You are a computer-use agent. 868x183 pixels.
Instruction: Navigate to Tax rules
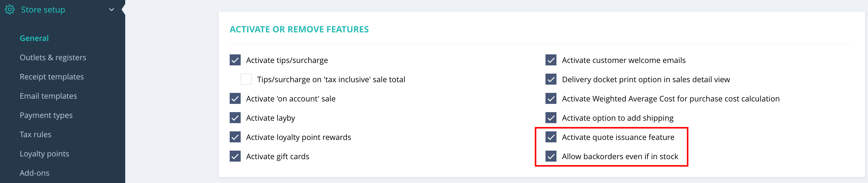click(x=35, y=134)
